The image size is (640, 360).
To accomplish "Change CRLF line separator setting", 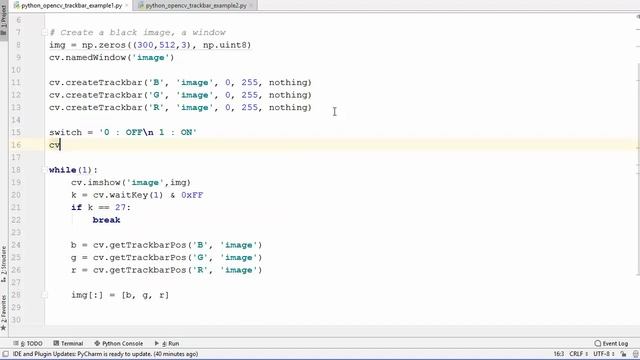I will [x=578, y=354].
